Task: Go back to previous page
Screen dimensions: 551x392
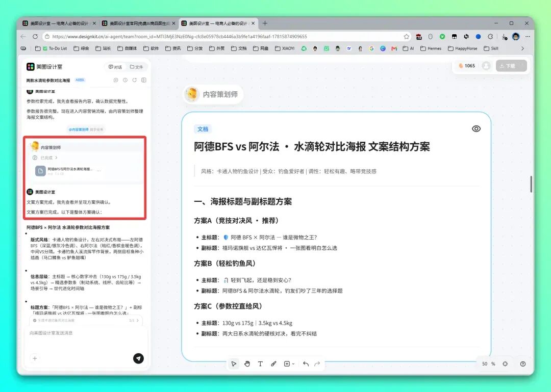Action: 23,37
